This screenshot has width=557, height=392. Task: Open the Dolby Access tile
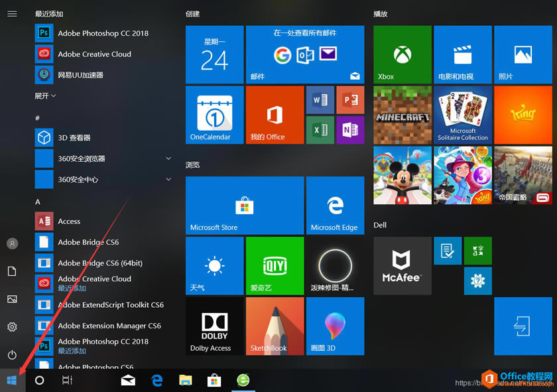pos(215,326)
